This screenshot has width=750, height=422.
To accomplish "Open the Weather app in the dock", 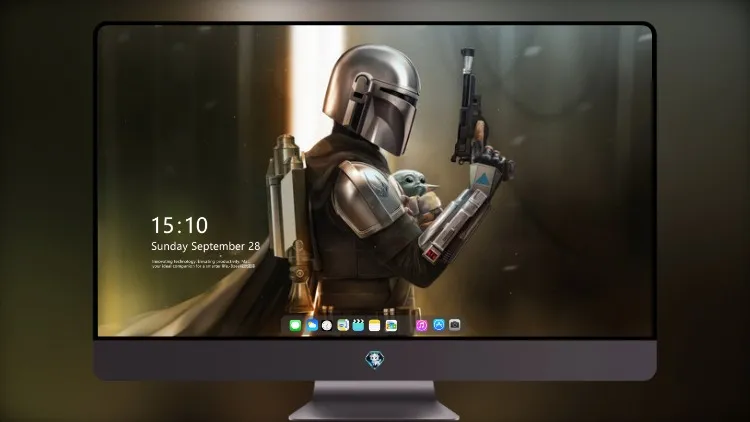I will pos(312,325).
